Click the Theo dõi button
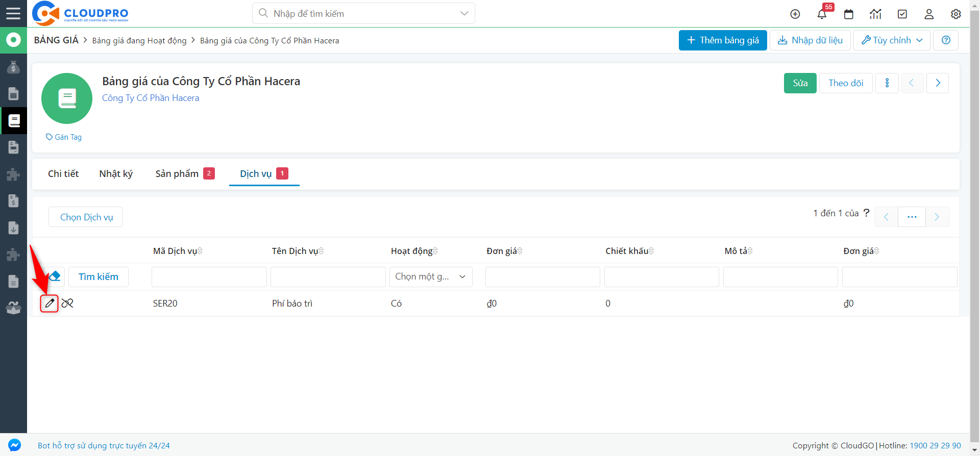This screenshot has height=456, width=980. 846,83
